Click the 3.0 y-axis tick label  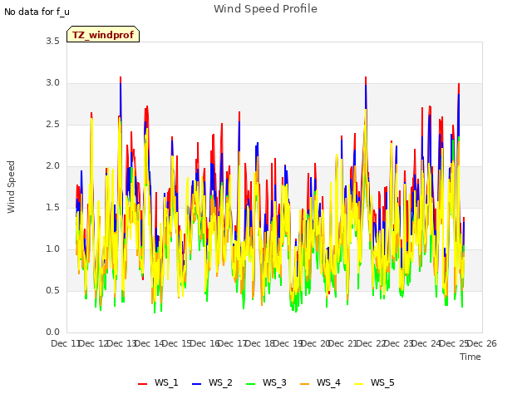(52, 83)
